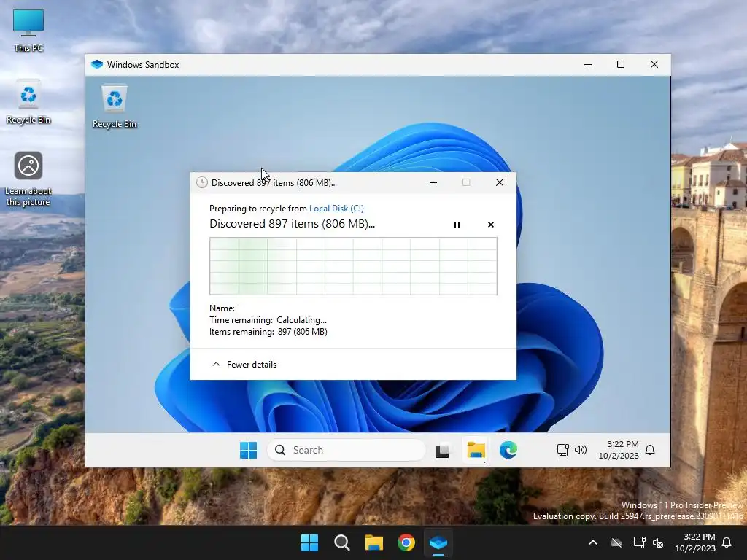Open Sandbox volume tray icon
Image resolution: width=747 pixels, height=560 pixels.
point(581,450)
